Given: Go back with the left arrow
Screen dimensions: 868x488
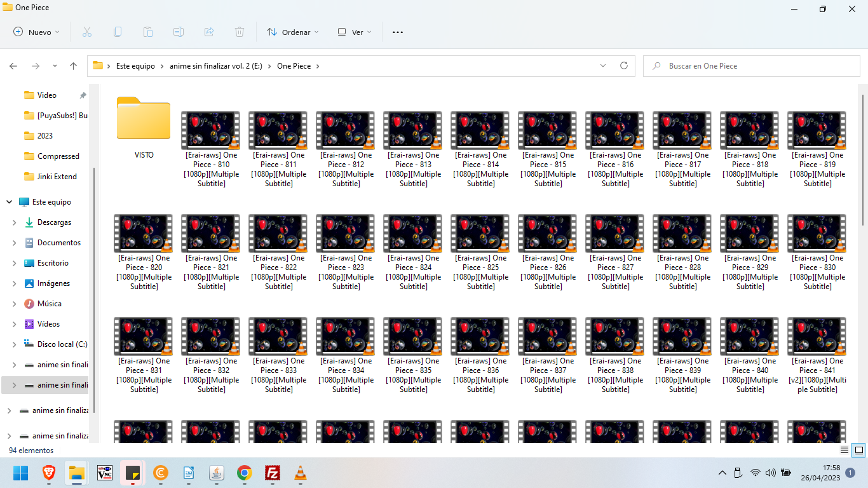Looking at the screenshot, I should point(13,66).
